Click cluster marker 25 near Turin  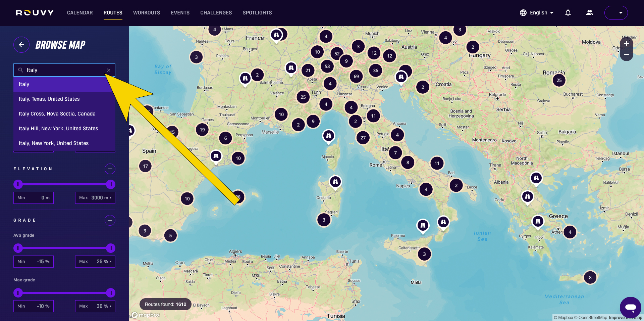click(x=303, y=97)
